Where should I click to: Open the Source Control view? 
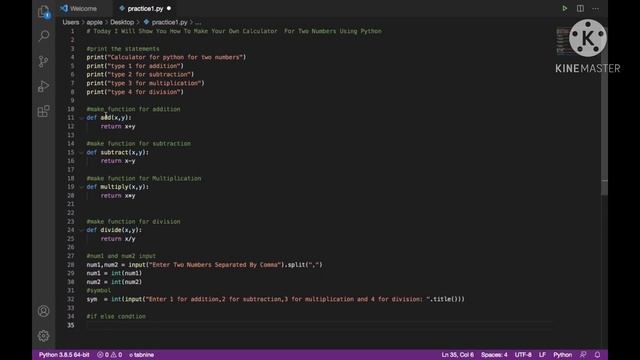(44, 61)
